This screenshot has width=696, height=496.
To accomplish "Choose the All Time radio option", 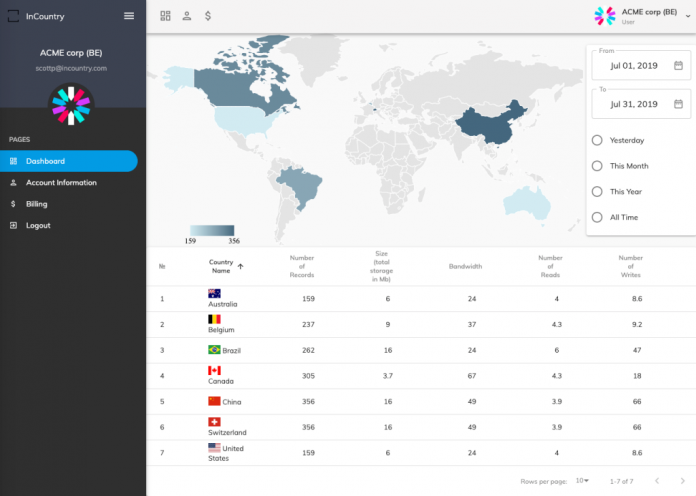I will coord(597,217).
